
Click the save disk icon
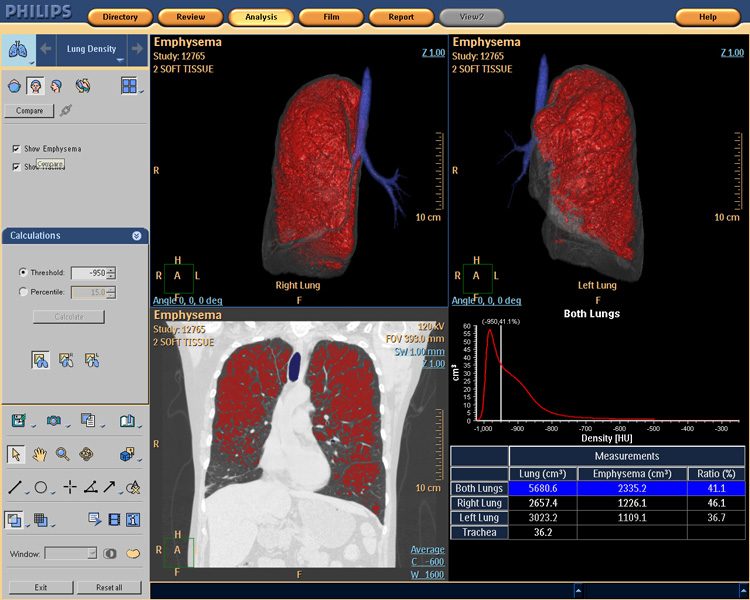(18, 421)
